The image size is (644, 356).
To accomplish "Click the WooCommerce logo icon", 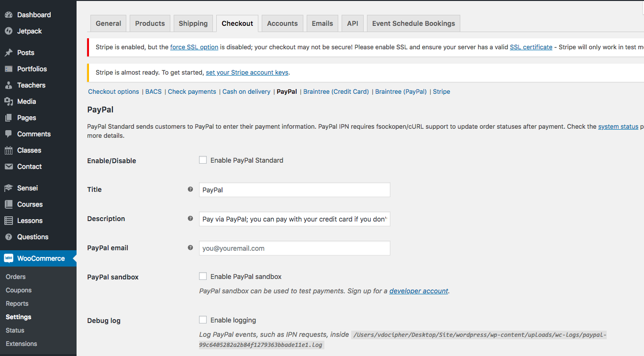I will [9, 258].
